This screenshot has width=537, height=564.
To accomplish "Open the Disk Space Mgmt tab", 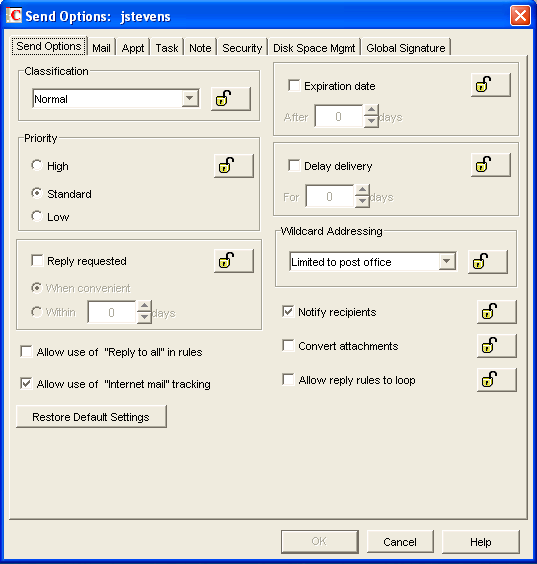I will coord(314,48).
